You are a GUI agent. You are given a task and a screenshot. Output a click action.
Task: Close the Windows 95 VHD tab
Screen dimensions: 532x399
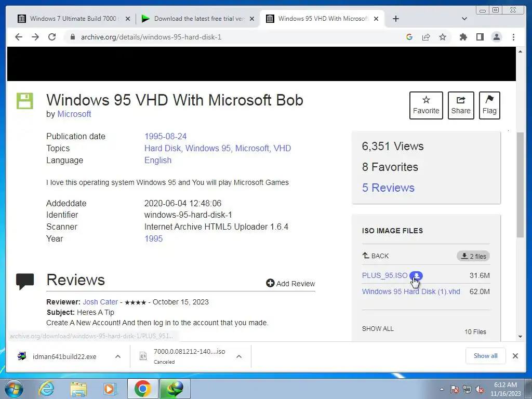click(376, 19)
